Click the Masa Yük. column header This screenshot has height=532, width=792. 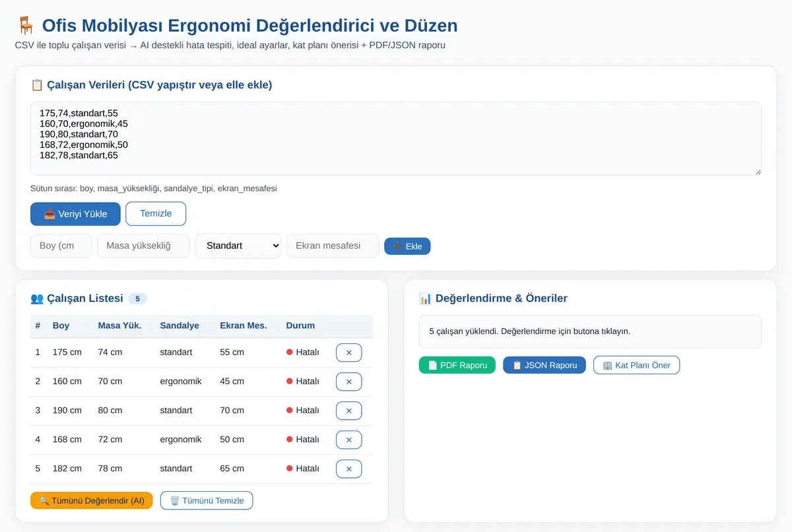pyautogui.click(x=120, y=325)
